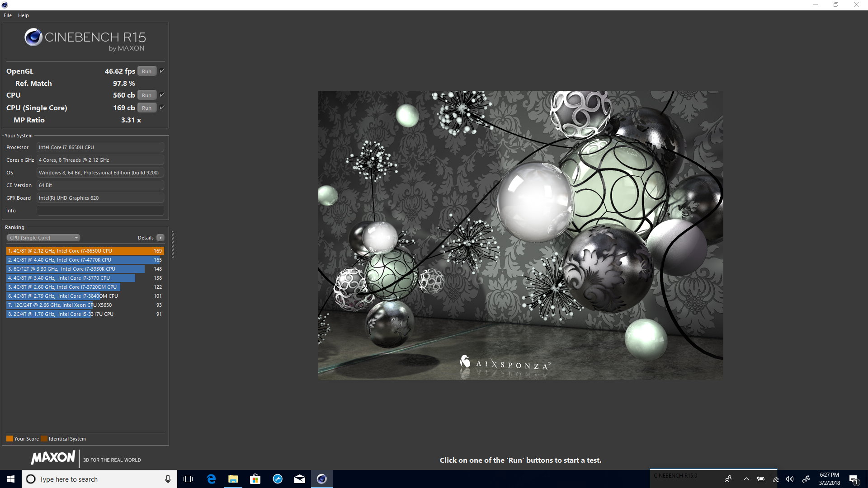The image size is (868, 488).
Task: Open the Mail app on the taskbar
Action: point(299,479)
